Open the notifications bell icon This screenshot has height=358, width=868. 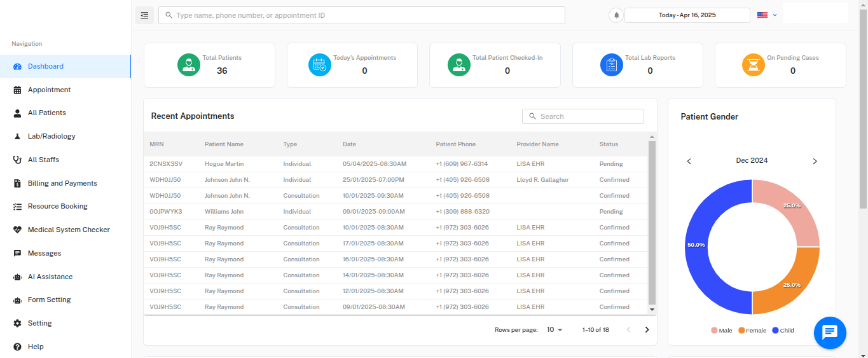click(x=616, y=15)
